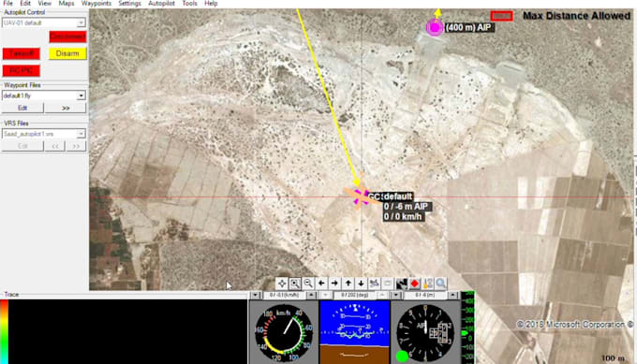
Task: Open the View menu
Action: coord(44,3)
